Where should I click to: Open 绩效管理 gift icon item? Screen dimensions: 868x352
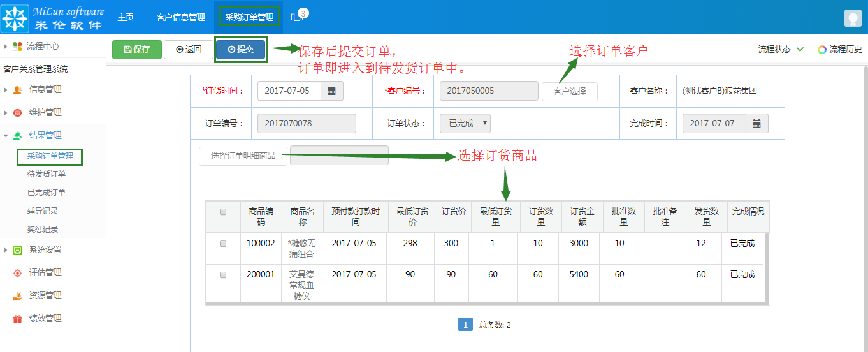tap(45, 318)
